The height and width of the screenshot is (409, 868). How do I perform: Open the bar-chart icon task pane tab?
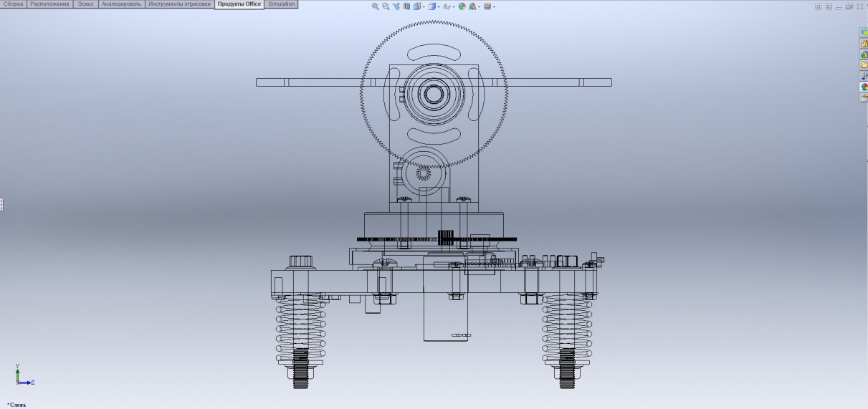(864, 54)
